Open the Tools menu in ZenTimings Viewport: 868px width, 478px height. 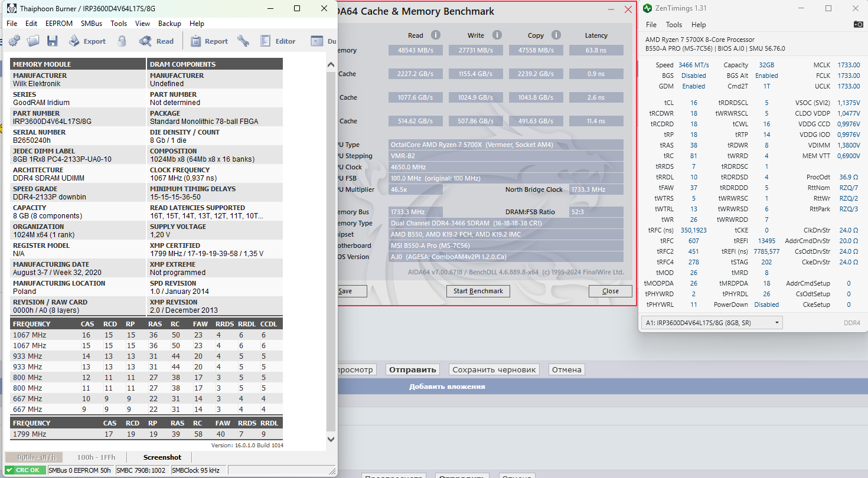[x=674, y=25]
